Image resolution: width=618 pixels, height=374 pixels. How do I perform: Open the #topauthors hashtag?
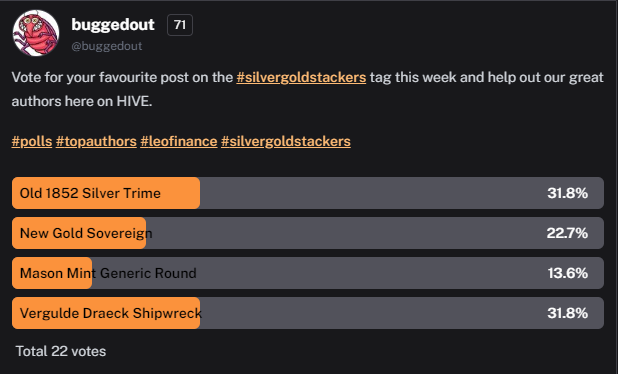tap(96, 141)
